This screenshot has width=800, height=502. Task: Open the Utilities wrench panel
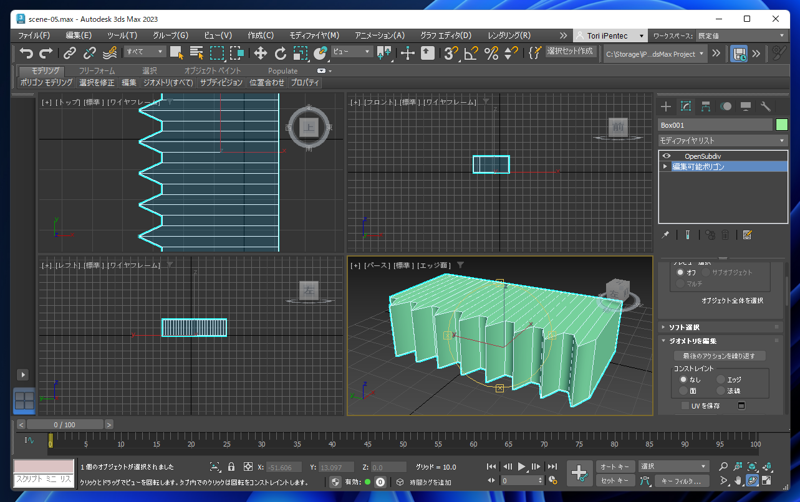(x=765, y=106)
